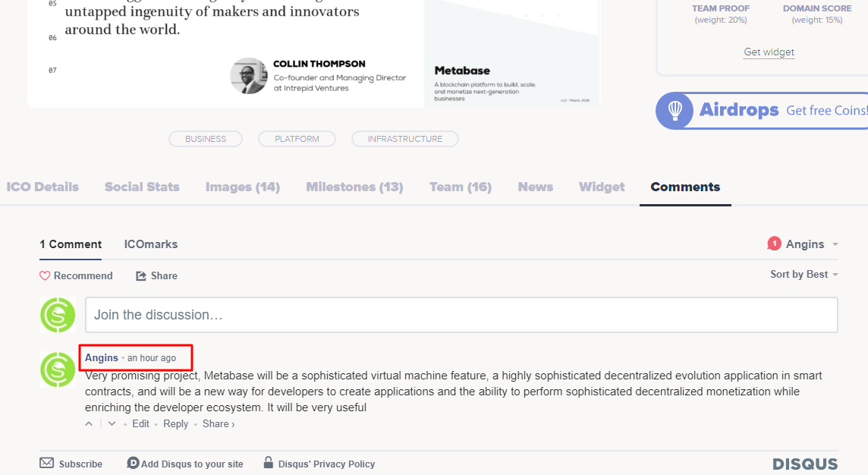Click the lock Privacy Policy icon
Viewport: 868px width, 475px height.
(x=269, y=462)
